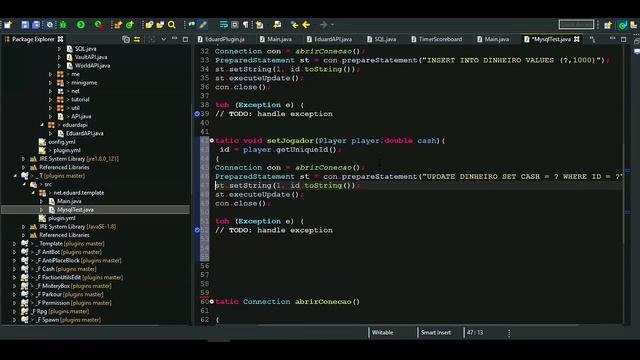The image size is (640, 360).
Task: Click the Writable status bar entry
Action: tap(382, 333)
